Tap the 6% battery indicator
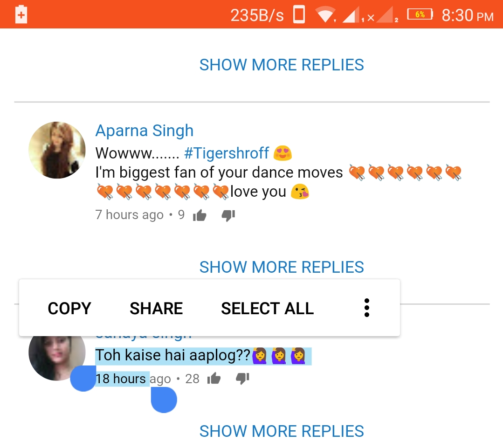This screenshot has height=448, width=503. click(x=420, y=14)
